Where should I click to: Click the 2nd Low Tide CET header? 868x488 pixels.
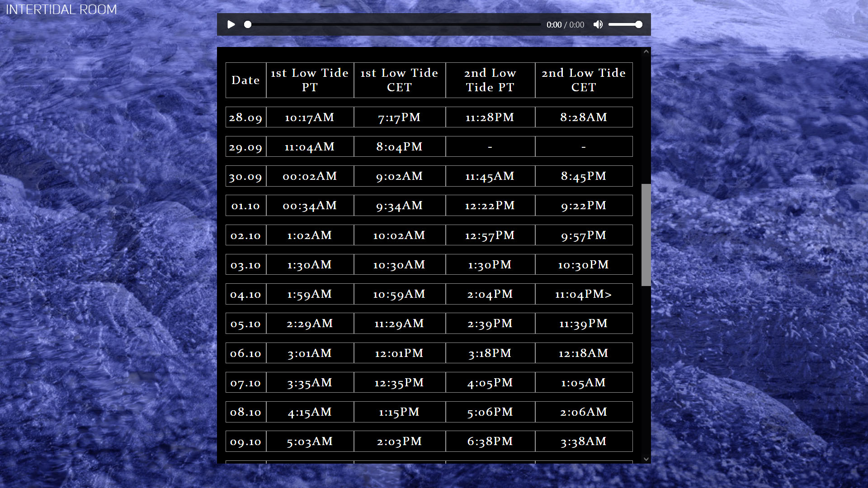point(583,80)
